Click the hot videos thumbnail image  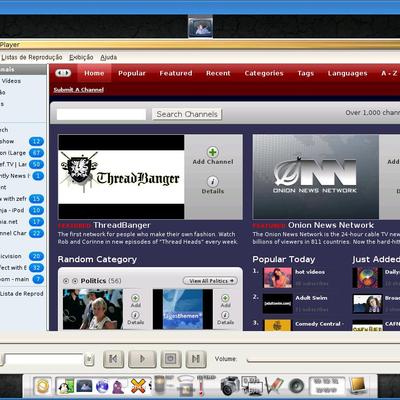coord(277,277)
